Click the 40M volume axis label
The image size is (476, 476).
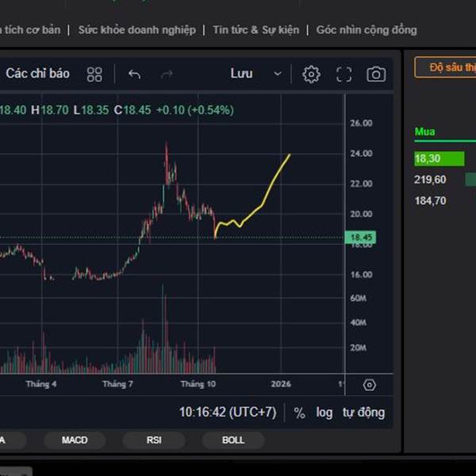tap(359, 323)
